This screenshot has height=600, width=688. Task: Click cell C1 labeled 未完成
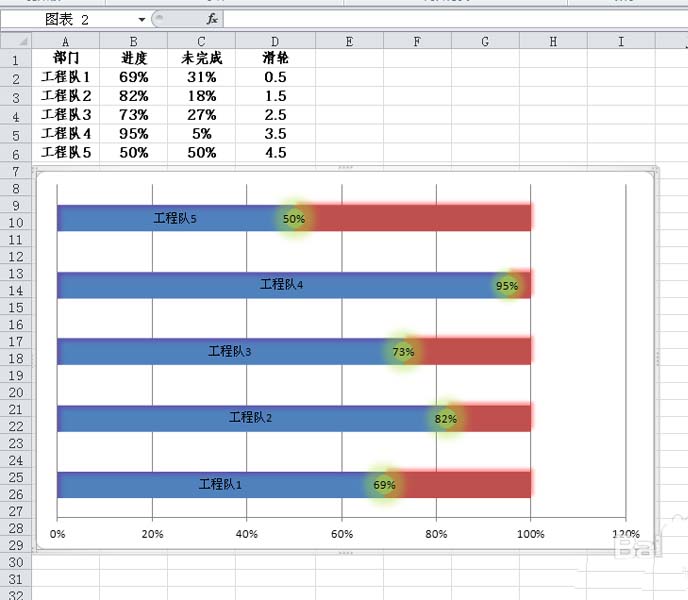[x=201, y=57]
